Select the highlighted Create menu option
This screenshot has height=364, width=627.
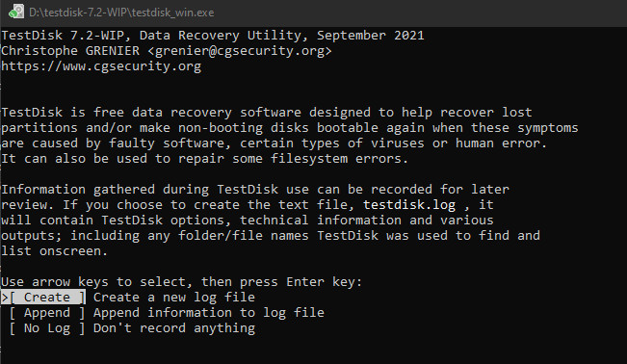pos(47,298)
